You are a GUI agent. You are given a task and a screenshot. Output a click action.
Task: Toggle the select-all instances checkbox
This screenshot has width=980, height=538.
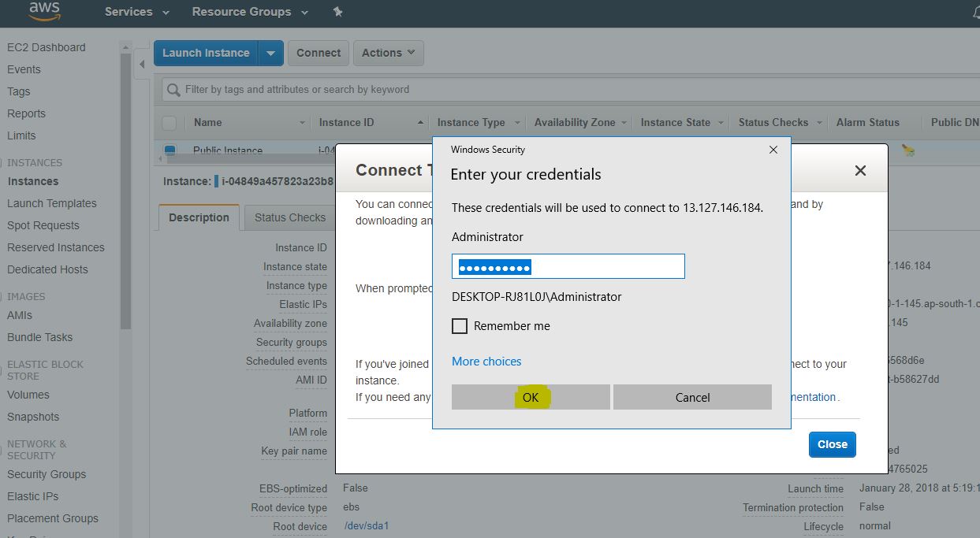click(169, 123)
